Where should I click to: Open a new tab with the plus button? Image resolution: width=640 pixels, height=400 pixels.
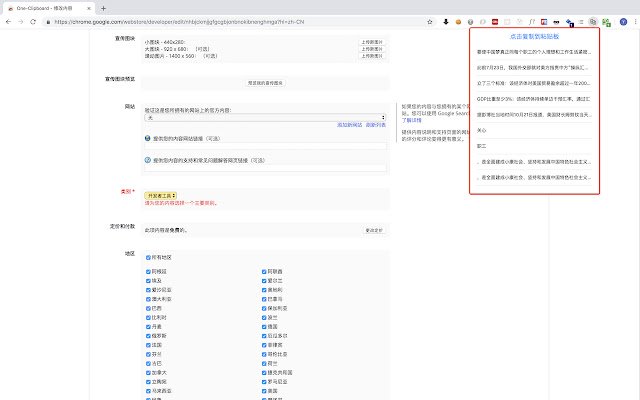pyautogui.click(x=103, y=8)
